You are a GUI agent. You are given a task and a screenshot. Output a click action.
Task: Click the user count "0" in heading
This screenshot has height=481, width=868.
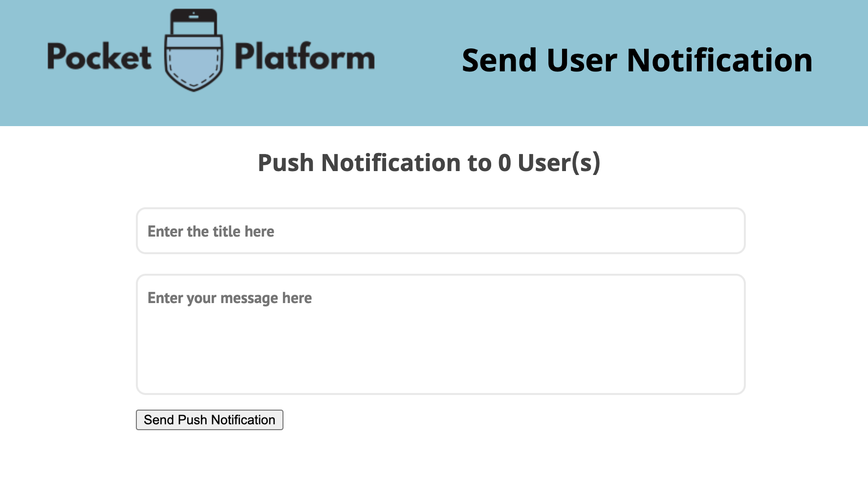tap(504, 163)
